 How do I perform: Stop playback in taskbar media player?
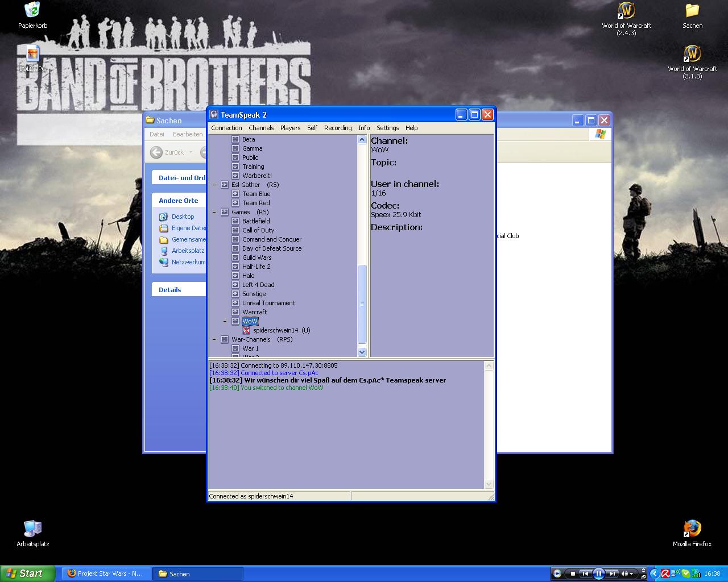573,573
